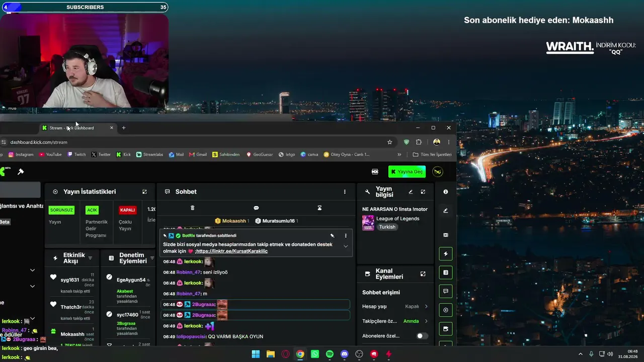Collapse the pinned BotRix message chevron
The image size is (644, 362).
click(x=346, y=246)
